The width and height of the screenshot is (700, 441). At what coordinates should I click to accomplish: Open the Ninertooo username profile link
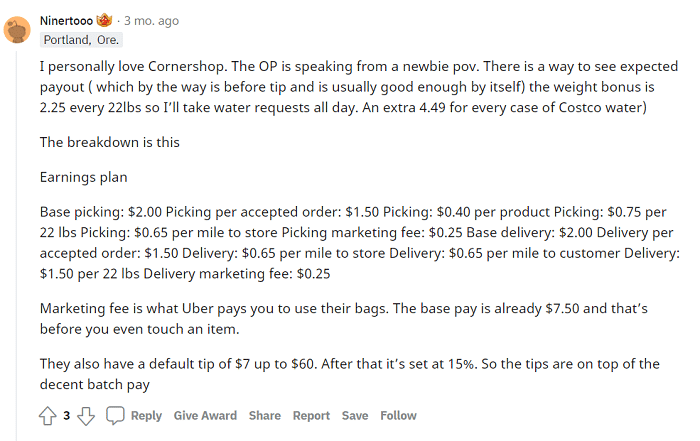(66, 21)
